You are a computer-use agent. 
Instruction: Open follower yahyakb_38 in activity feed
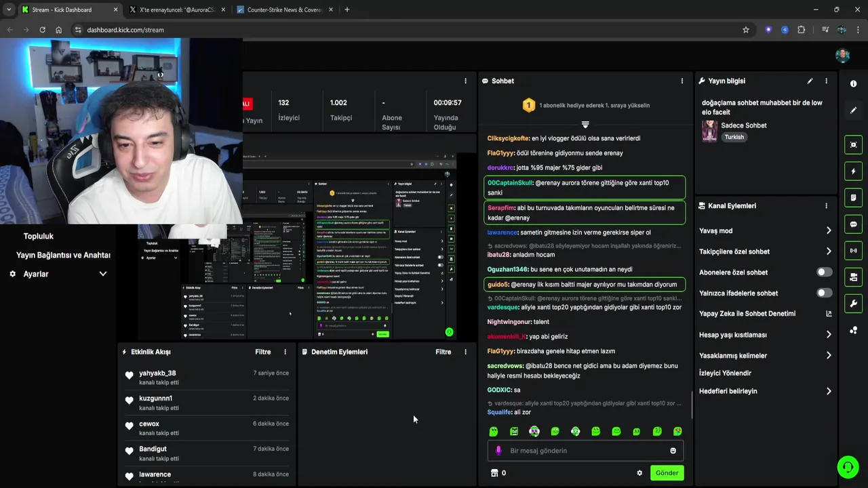tap(157, 373)
